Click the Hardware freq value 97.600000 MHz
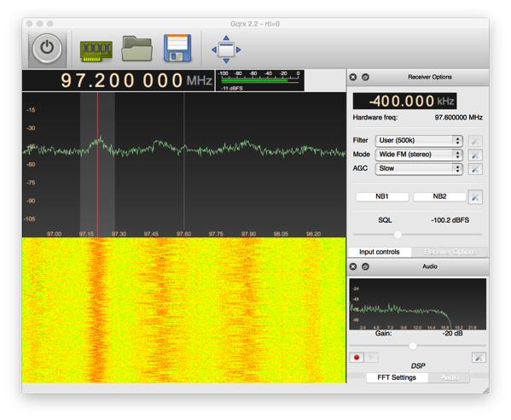Viewport: 511px width, 420px height. (458, 118)
